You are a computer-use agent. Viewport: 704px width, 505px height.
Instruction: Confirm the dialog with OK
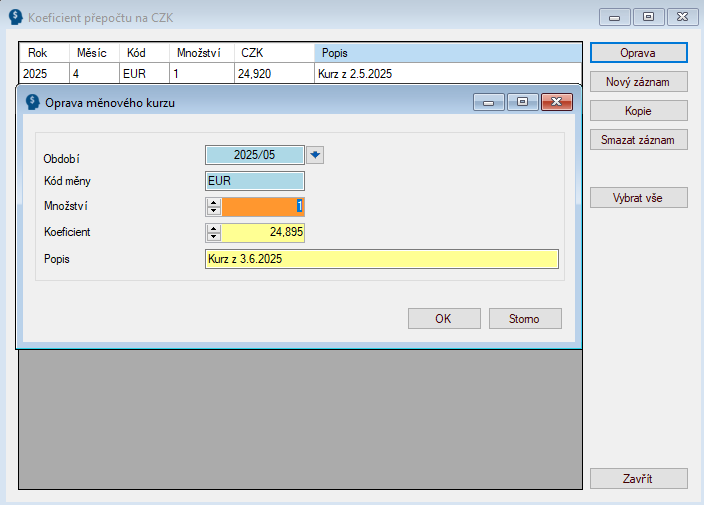click(444, 319)
